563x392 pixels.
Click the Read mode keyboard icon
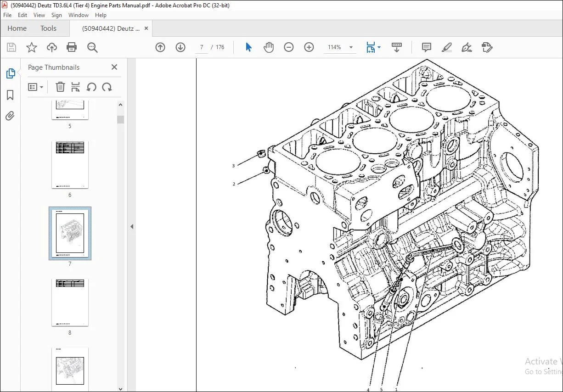pos(397,47)
